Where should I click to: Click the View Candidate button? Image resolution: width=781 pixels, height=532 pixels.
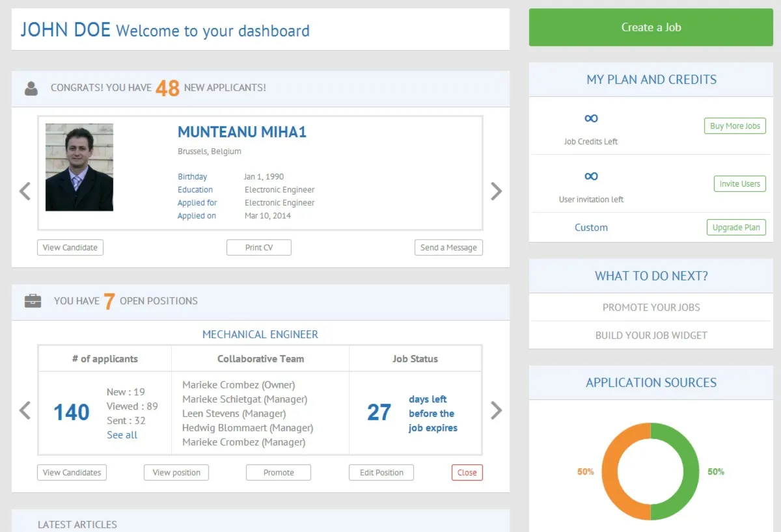pos(70,247)
